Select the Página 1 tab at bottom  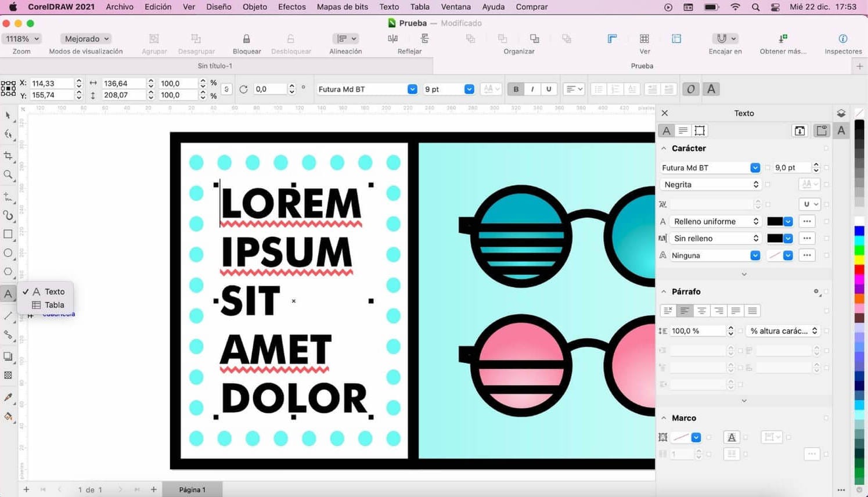click(192, 489)
